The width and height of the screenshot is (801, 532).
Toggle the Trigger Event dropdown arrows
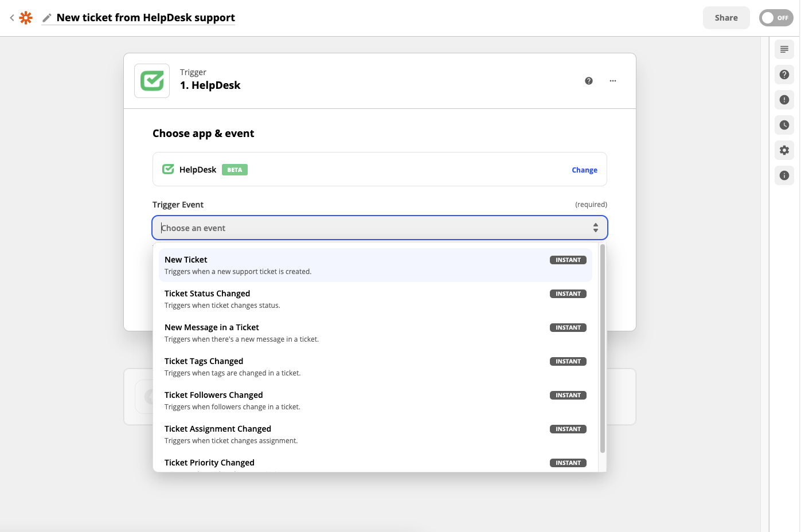[596, 228]
